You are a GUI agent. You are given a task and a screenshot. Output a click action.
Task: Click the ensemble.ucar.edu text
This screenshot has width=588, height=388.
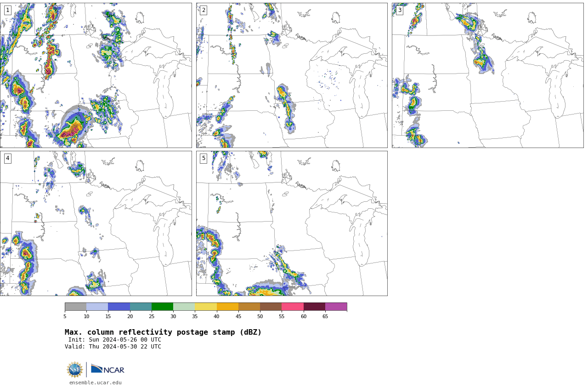96,382
